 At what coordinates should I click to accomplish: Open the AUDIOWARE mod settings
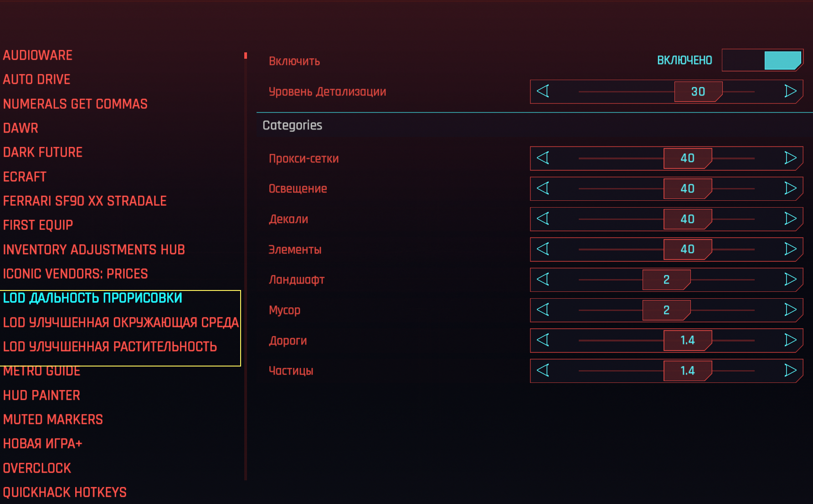(x=38, y=55)
